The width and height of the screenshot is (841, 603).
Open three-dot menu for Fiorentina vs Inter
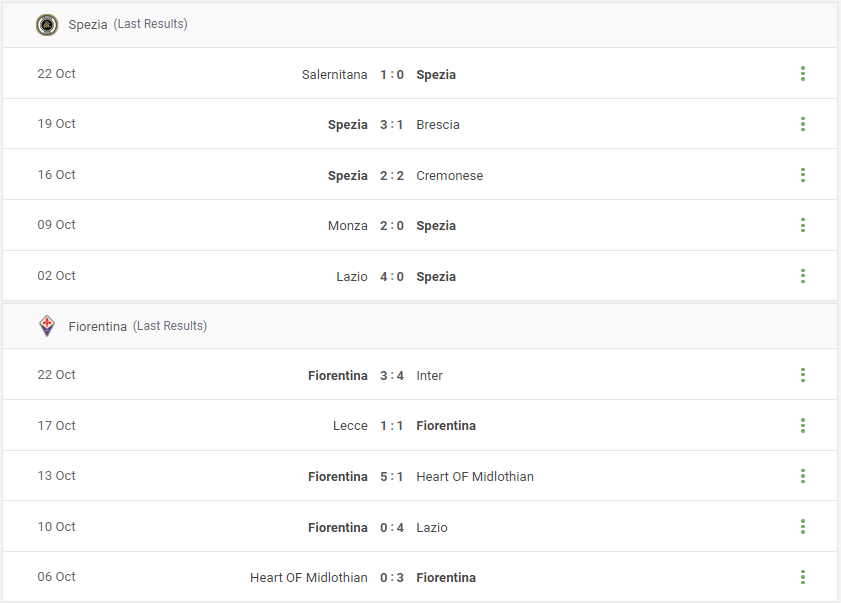(x=802, y=375)
